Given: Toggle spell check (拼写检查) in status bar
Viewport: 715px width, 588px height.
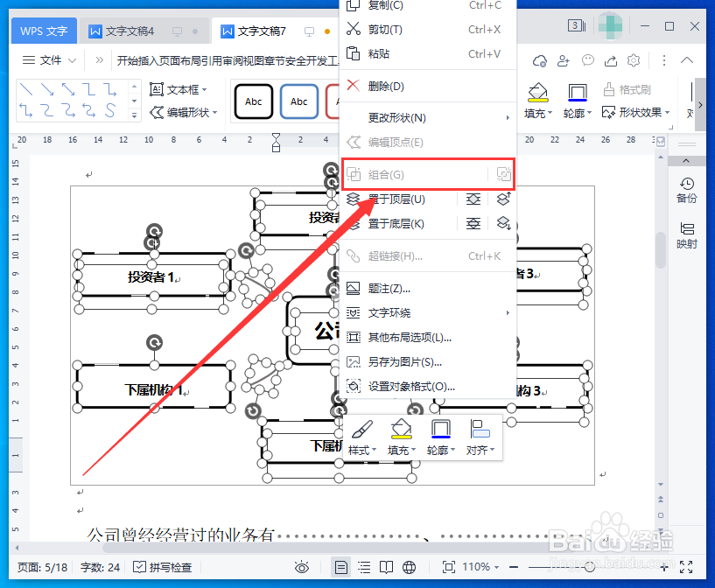Looking at the screenshot, I should [163, 567].
